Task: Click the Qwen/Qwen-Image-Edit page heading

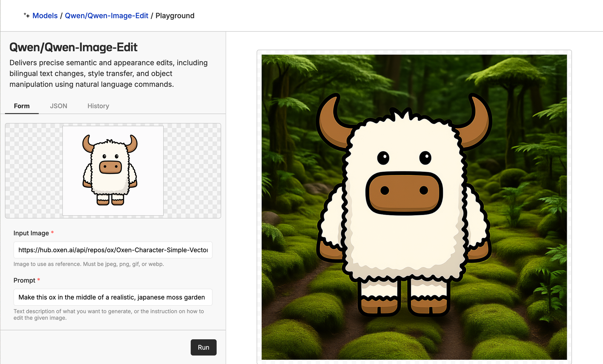Action: [x=73, y=47]
